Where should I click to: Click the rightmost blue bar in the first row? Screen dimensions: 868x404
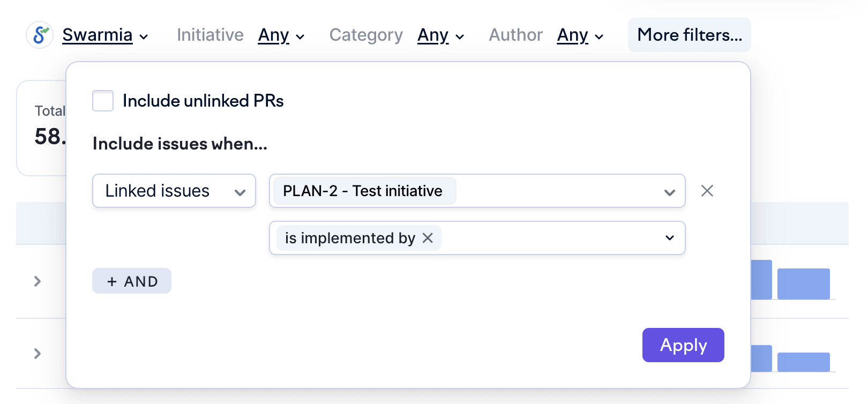803,284
